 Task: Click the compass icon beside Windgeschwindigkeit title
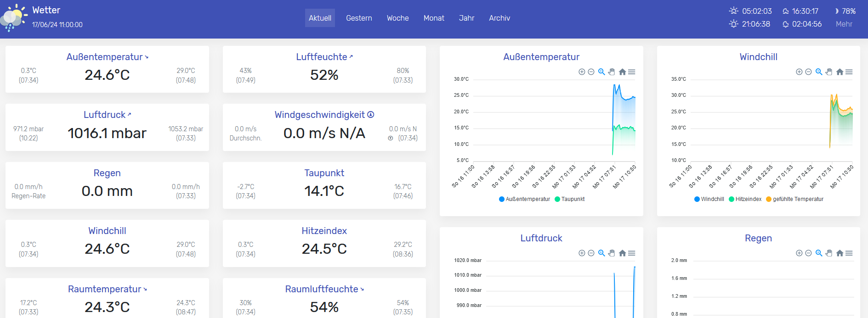[x=371, y=115]
